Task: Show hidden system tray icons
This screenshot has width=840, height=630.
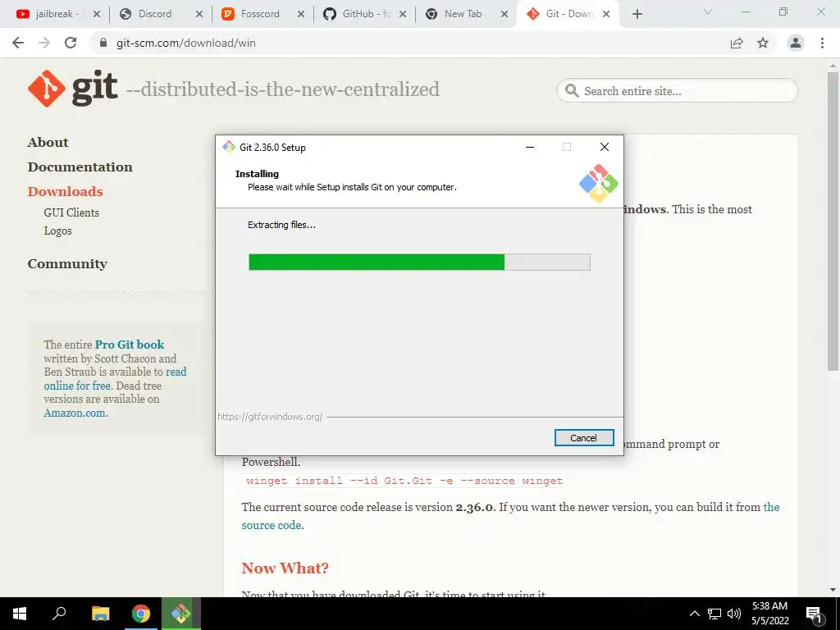Action: pyautogui.click(x=694, y=614)
